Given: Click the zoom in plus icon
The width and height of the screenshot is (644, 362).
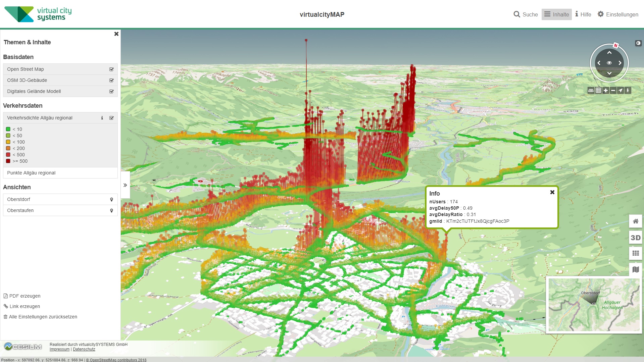Looking at the screenshot, I should tap(605, 90).
